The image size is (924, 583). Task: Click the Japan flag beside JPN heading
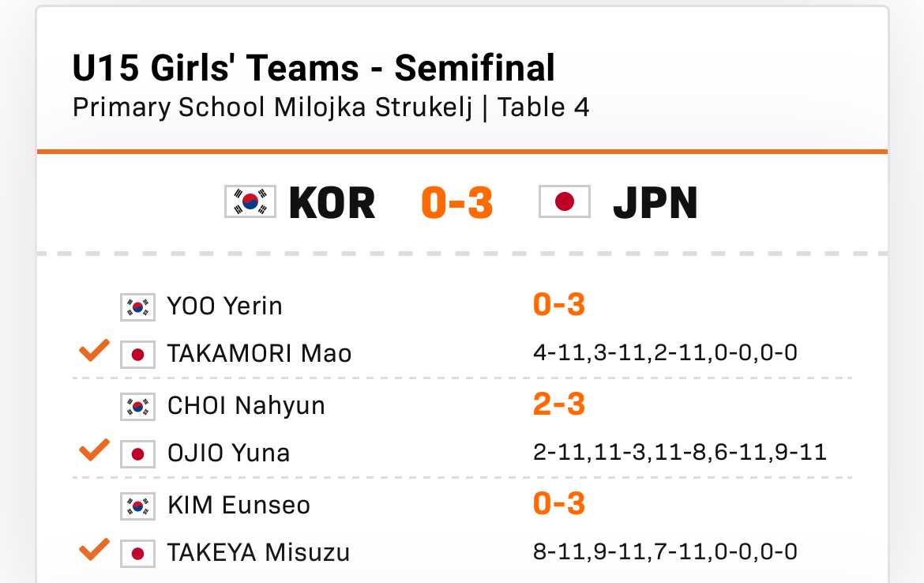(564, 202)
